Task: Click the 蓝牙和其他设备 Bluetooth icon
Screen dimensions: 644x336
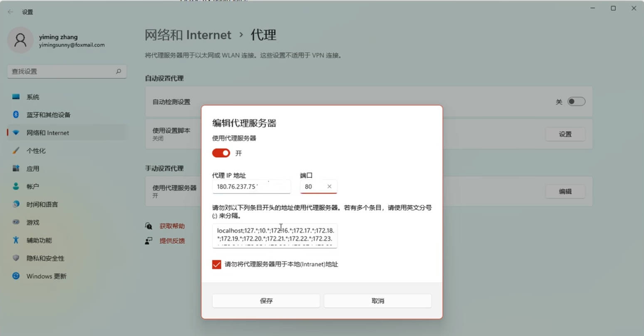Action: [x=16, y=115]
